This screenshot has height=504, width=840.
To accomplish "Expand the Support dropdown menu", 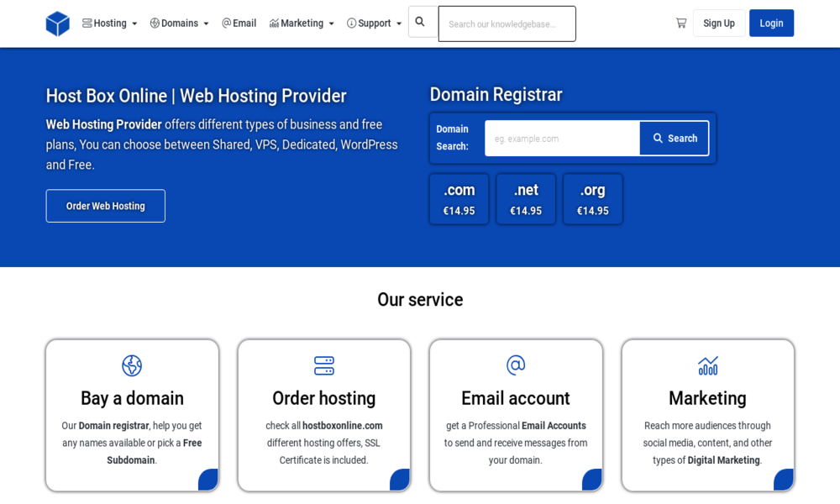I will tap(374, 24).
